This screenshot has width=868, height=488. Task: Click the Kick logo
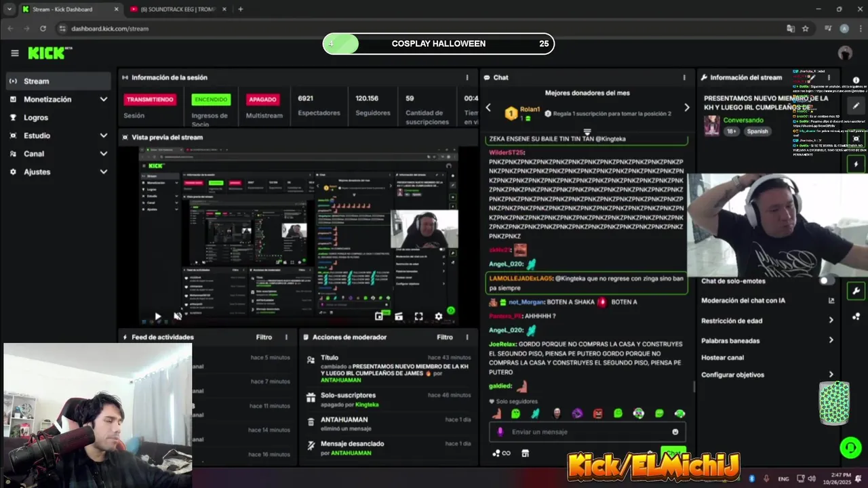click(x=50, y=53)
